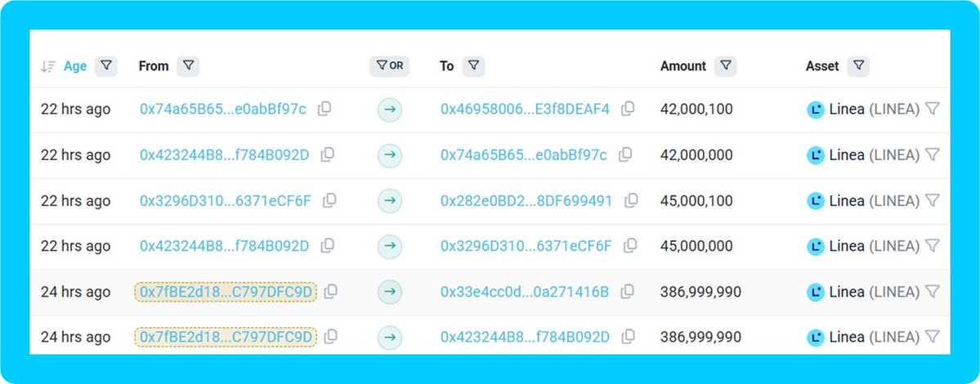This screenshot has width=980, height=384.
Task: Copy To address in 45,000,000 row
Action: pyautogui.click(x=631, y=246)
